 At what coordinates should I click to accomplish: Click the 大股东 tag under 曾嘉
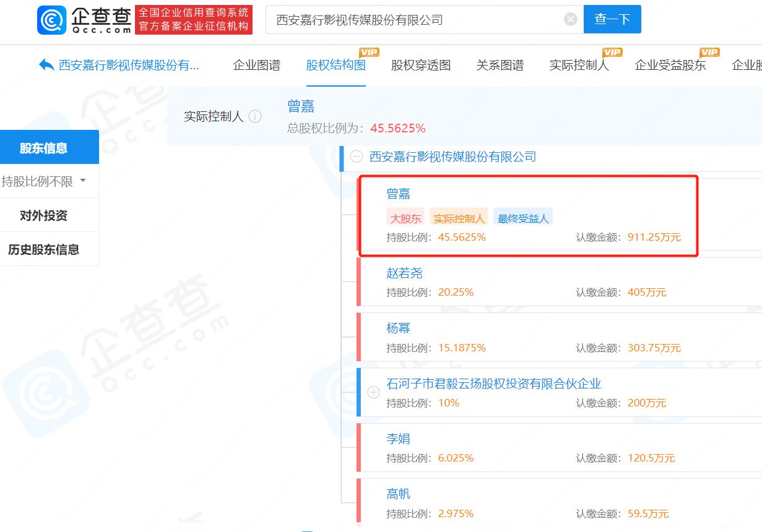405,218
